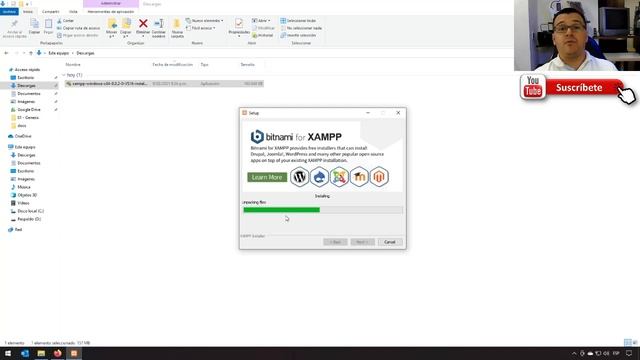Open the Copiar a dropdown
This screenshot has height=360, width=640.
coord(126,27)
